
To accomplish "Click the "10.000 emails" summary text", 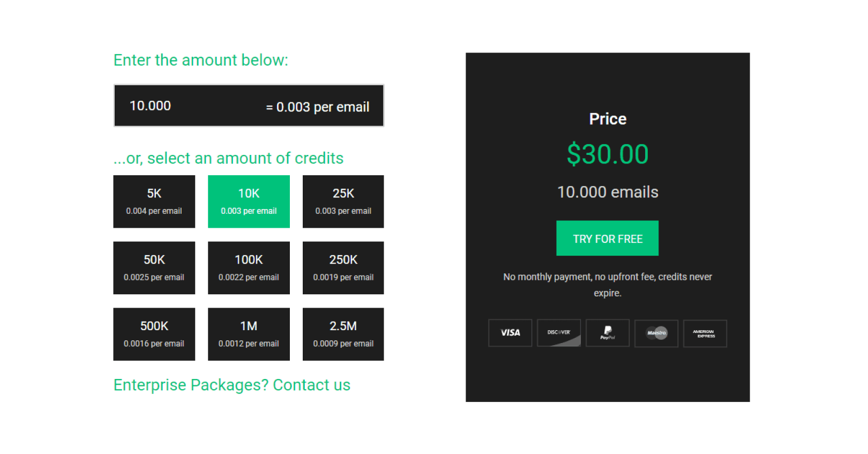I will [x=608, y=192].
